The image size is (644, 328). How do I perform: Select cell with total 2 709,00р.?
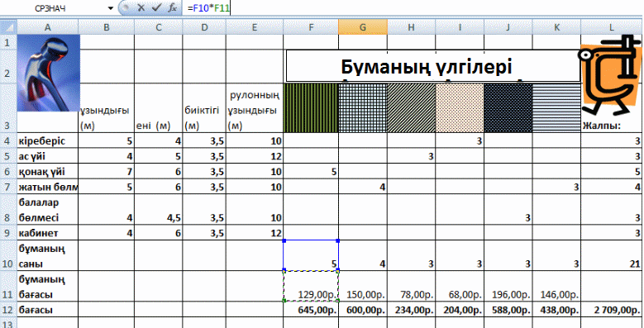coord(612,311)
